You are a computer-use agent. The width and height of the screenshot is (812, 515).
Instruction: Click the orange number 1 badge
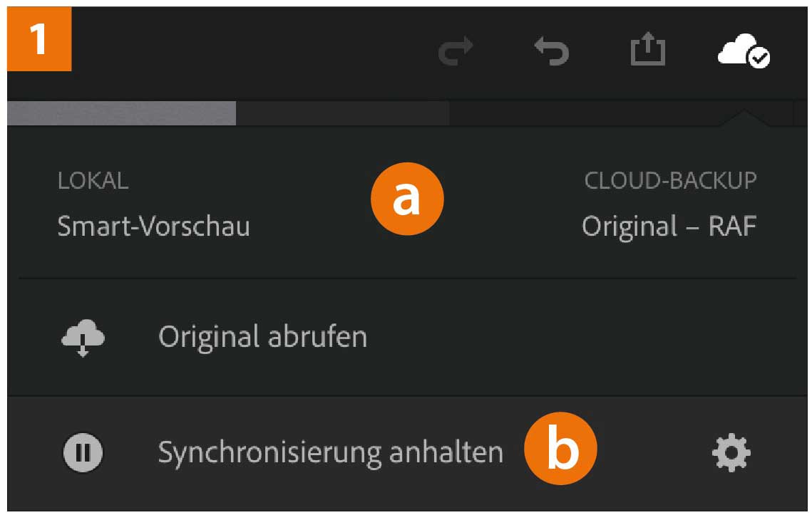click(x=39, y=39)
